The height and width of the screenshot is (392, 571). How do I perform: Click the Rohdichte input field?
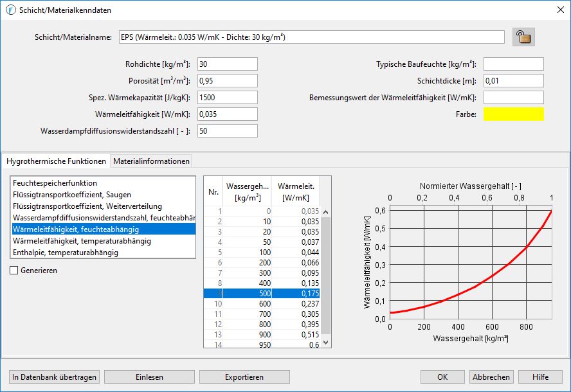[227, 64]
